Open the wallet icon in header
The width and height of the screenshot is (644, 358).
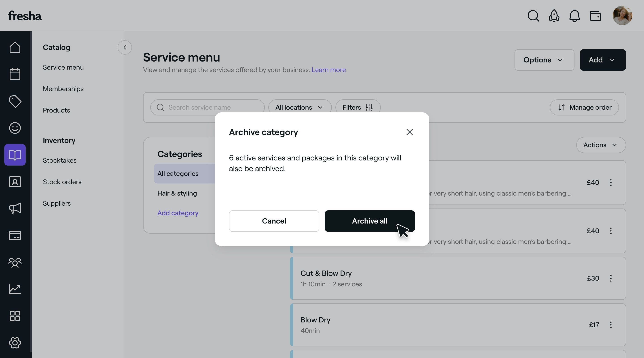click(595, 16)
